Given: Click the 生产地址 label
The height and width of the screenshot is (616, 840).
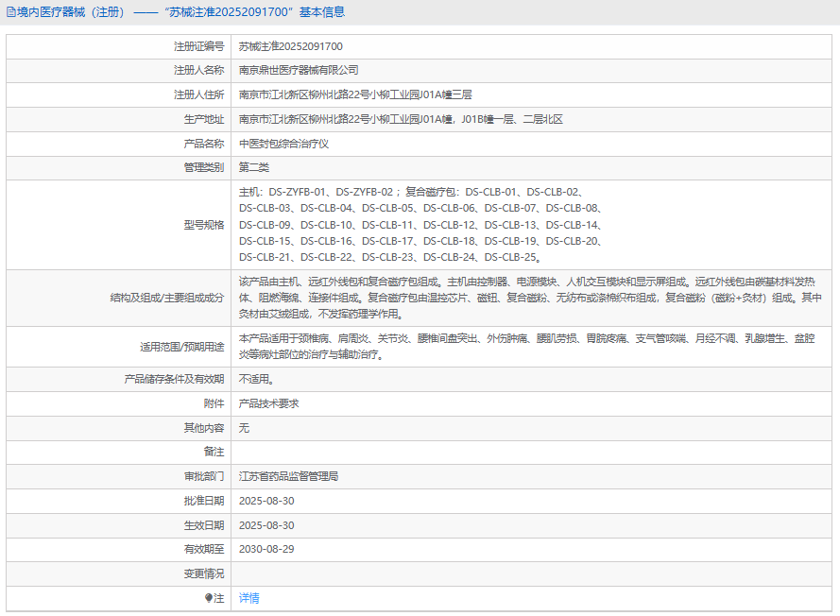Looking at the screenshot, I should point(203,119).
